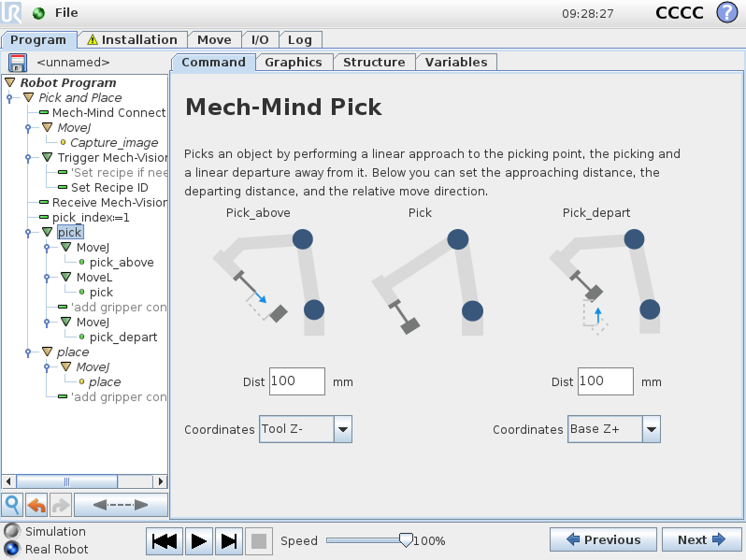Collapse the Robot Program root node

(x=10, y=82)
